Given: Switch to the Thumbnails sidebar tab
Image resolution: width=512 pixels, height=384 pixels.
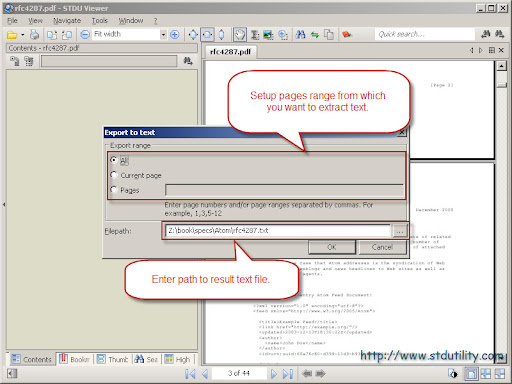Looking at the screenshot, I should (113, 359).
